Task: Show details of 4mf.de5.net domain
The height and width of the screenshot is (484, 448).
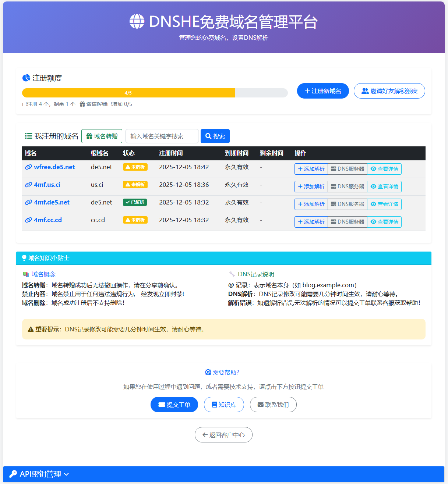Action: (384, 204)
